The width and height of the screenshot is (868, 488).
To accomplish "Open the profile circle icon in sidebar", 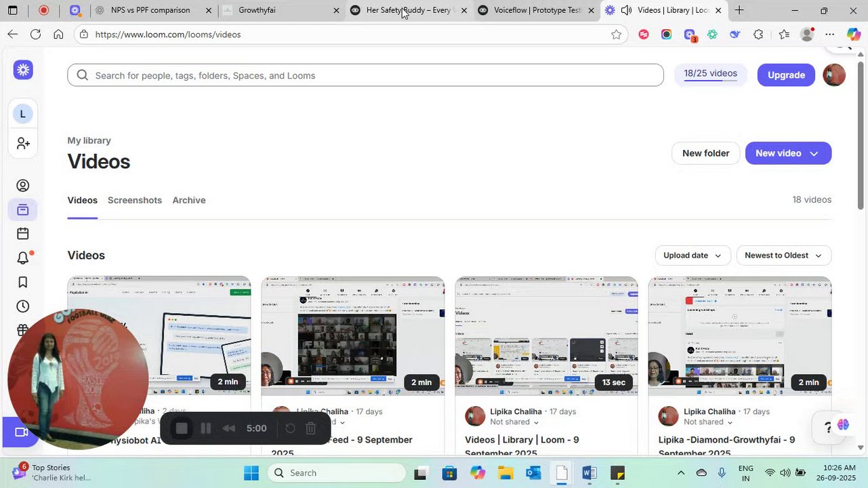I will [x=23, y=186].
